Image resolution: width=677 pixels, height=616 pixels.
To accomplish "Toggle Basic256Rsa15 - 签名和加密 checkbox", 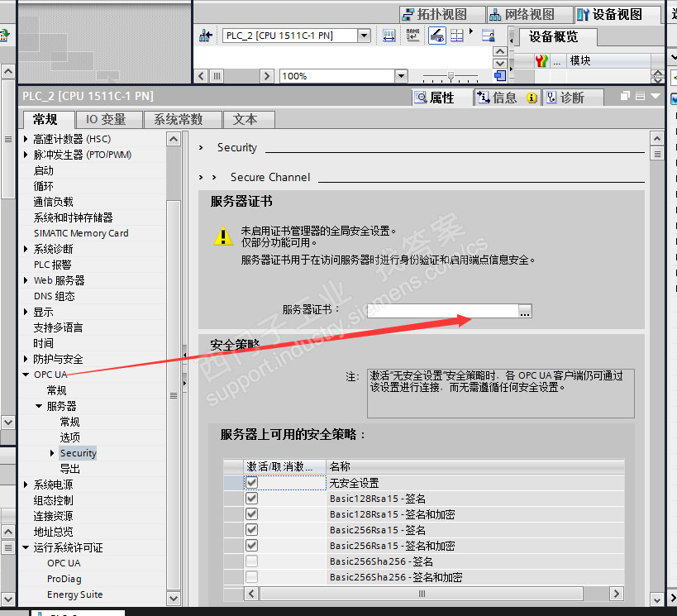I will pyautogui.click(x=252, y=546).
